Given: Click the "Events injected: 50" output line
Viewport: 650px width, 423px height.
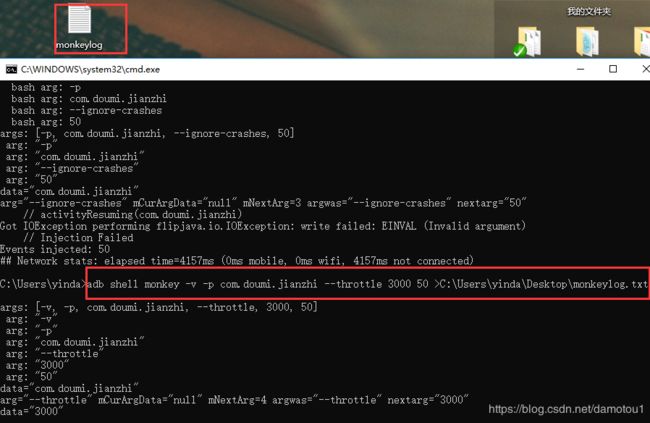Looking at the screenshot, I should 55,249.
